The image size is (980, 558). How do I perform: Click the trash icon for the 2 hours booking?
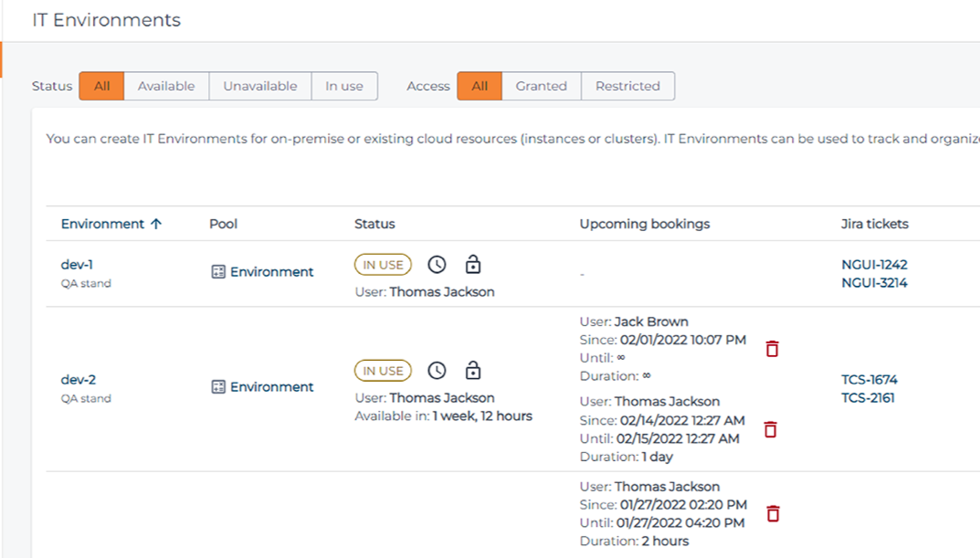click(772, 513)
